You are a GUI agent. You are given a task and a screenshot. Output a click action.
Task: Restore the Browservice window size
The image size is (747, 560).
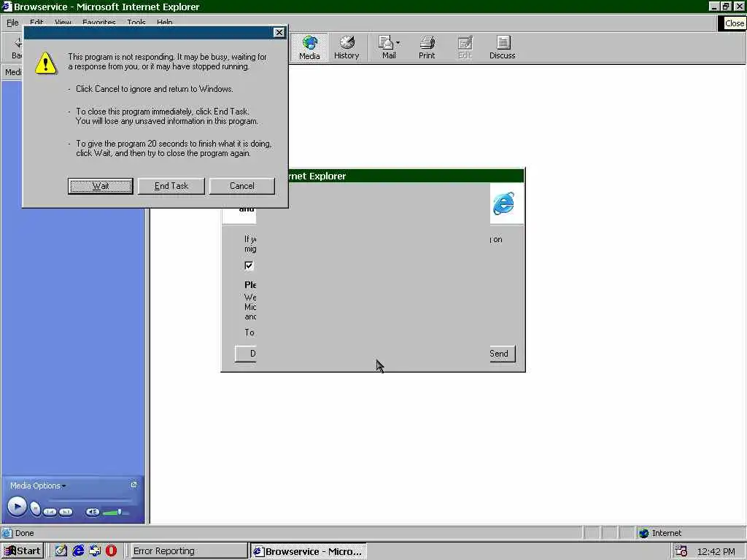(726, 6)
